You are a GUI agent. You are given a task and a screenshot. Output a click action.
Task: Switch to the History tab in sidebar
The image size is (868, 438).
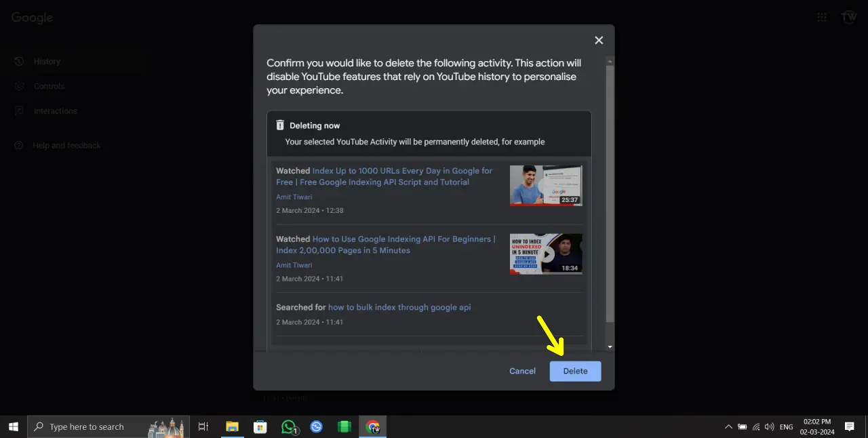[x=47, y=61]
